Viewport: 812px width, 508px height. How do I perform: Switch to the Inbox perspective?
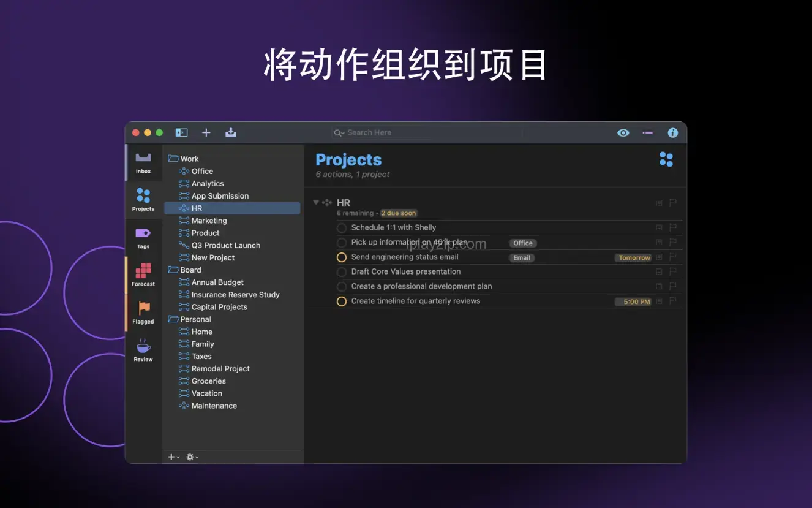pos(143,163)
